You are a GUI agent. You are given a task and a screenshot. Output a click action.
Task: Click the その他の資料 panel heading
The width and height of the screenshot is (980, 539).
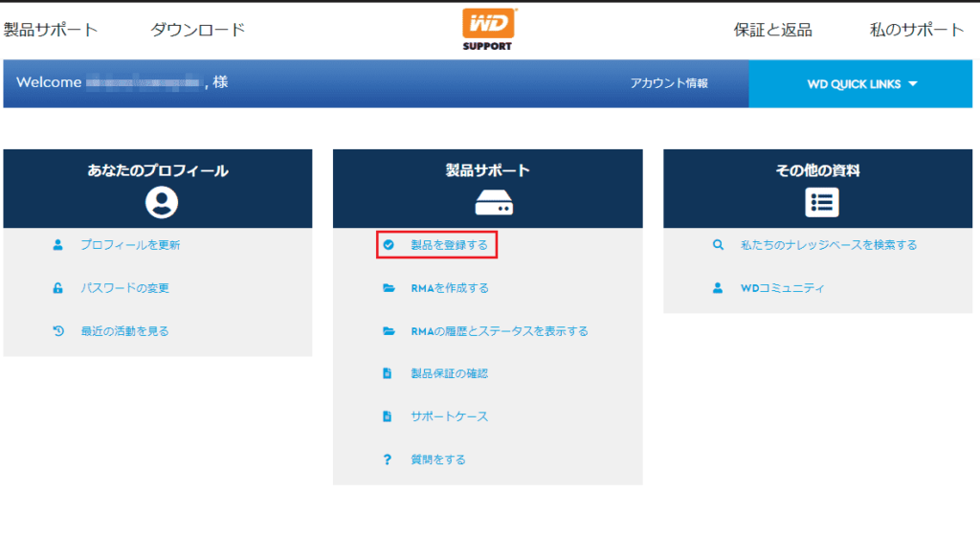pyautogui.click(x=817, y=170)
